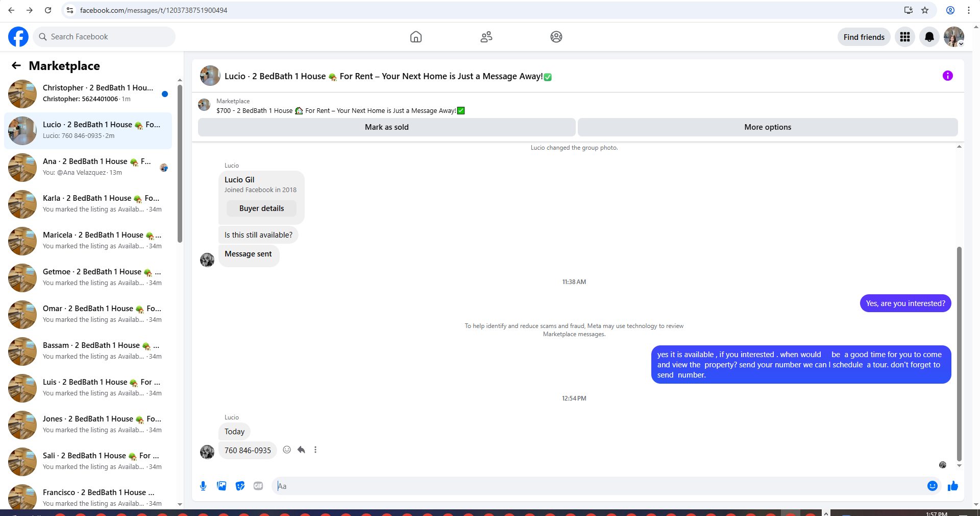Click Find friends button

point(864,37)
